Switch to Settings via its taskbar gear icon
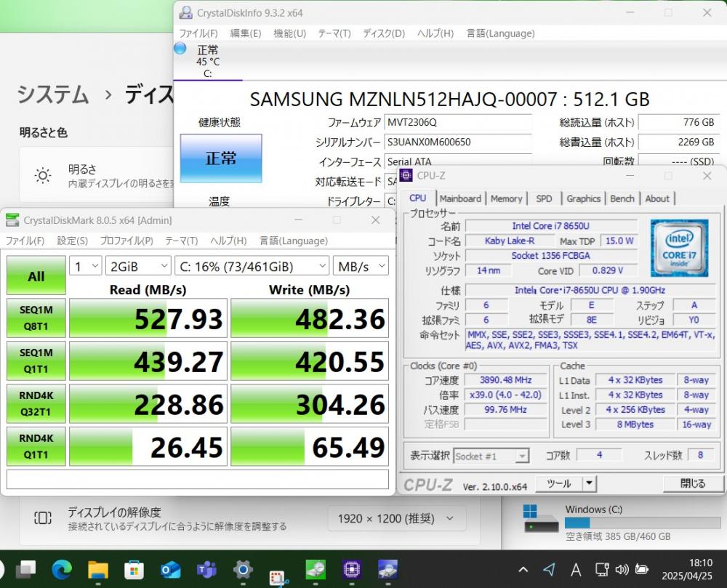This screenshot has height=588, width=727. point(243,569)
